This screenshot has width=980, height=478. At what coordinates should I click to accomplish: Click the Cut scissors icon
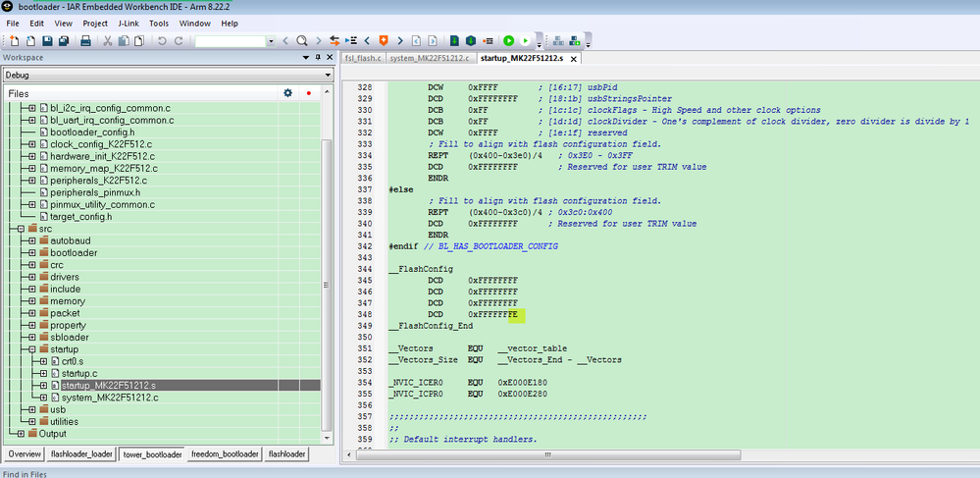pos(108,41)
